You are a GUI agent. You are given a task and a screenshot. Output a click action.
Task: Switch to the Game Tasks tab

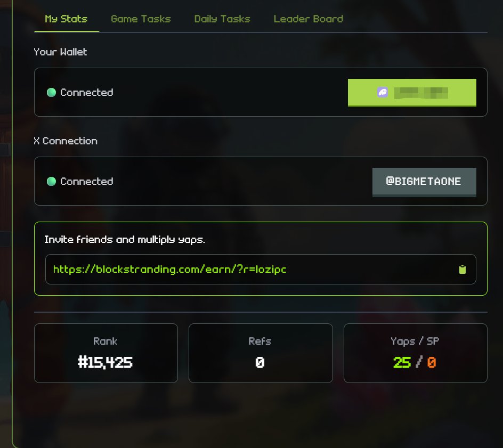click(141, 19)
